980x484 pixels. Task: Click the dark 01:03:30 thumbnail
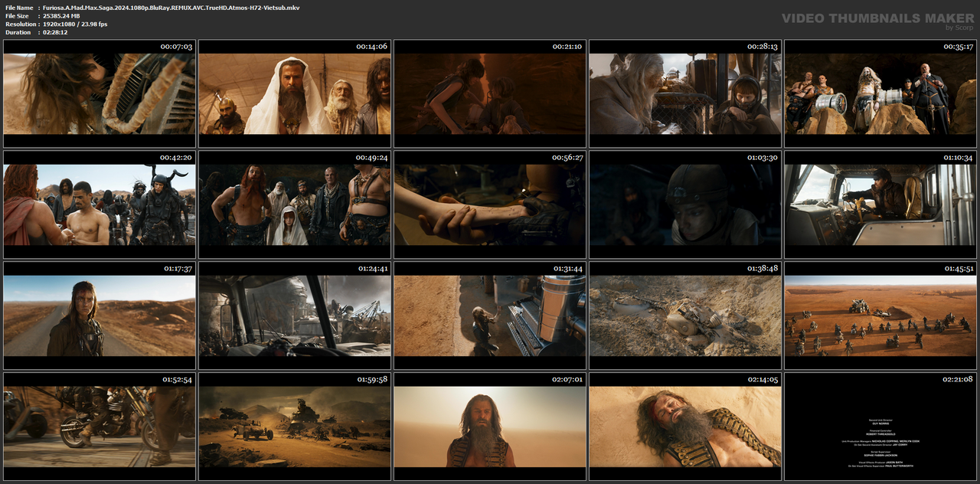[685, 204]
